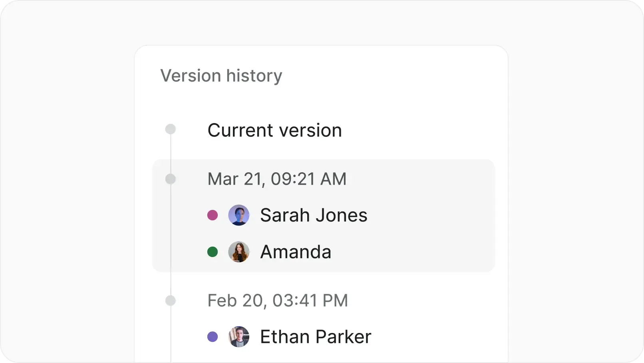Expand the Feb 20, 03:41 PM version entry

[278, 300]
